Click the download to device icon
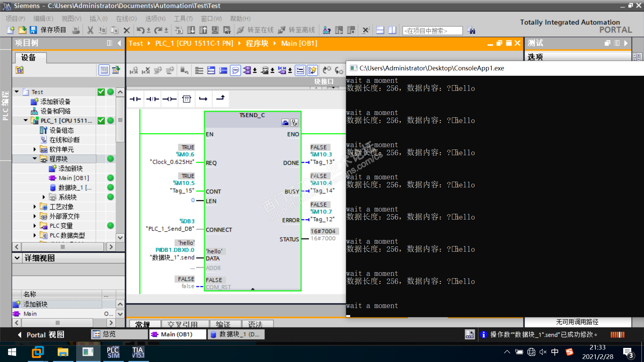 [191, 30]
